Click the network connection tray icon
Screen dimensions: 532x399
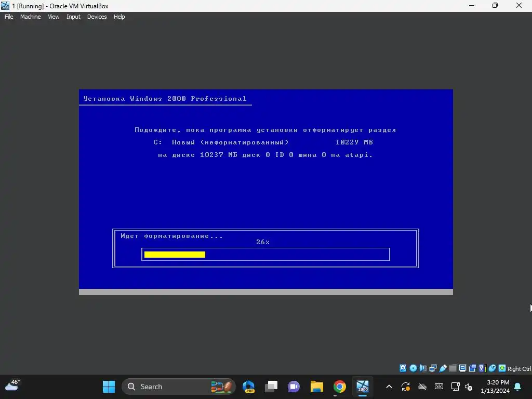[x=455, y=387]
